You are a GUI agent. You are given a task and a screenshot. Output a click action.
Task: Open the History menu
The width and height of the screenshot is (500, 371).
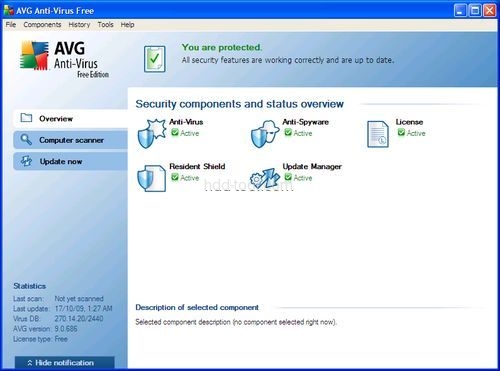pos(79,25)
